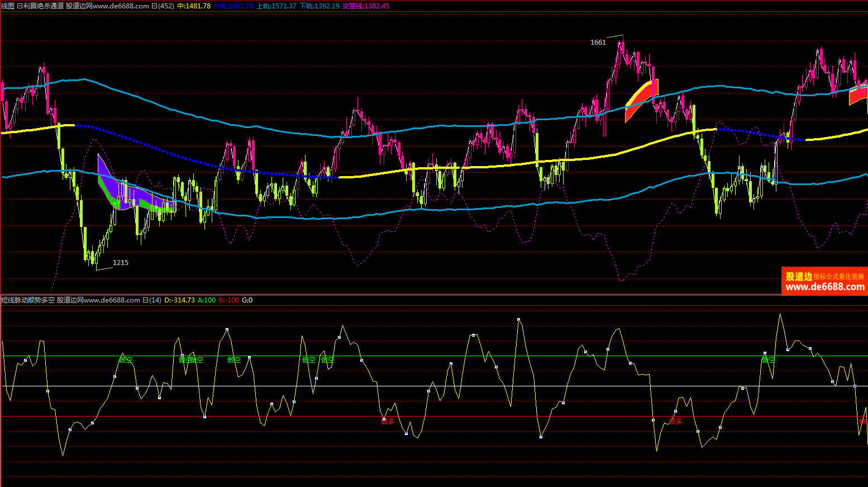
Task: Click the red B:-100 indicator value
Action: [x=228, y=300]
